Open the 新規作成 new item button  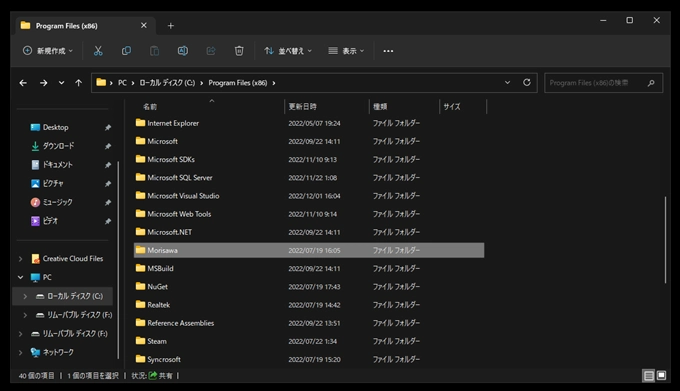(x=48, y=51)
